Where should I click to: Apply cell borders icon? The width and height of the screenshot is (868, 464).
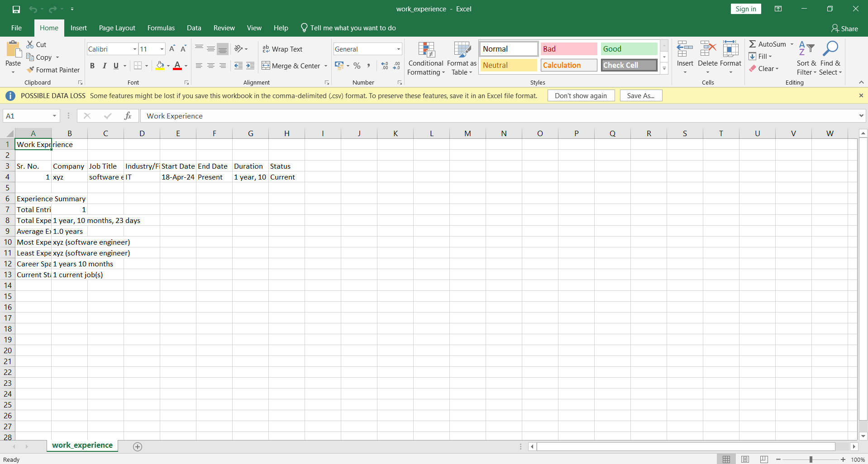coord(138,66)
